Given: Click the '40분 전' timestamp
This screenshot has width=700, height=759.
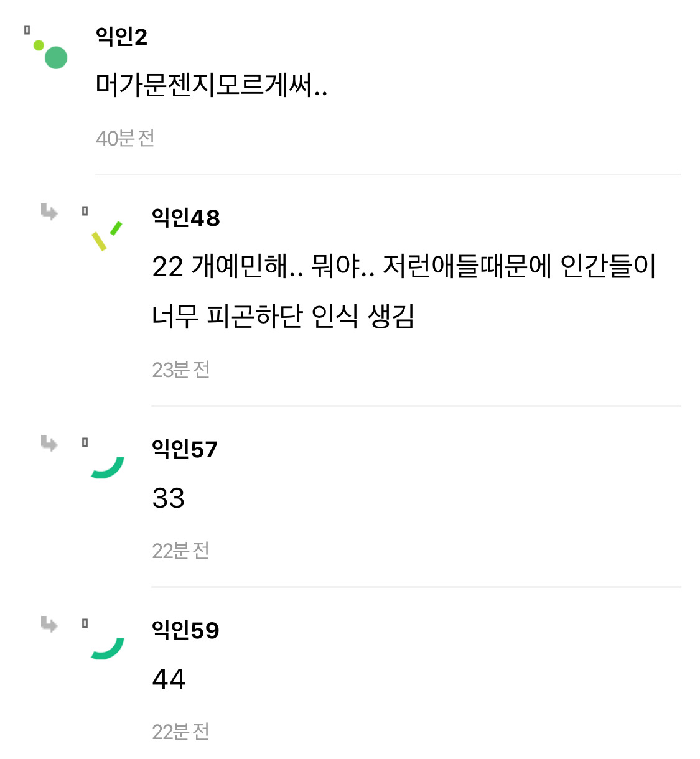Looking at the screenshot, I should tap(125, 138).
